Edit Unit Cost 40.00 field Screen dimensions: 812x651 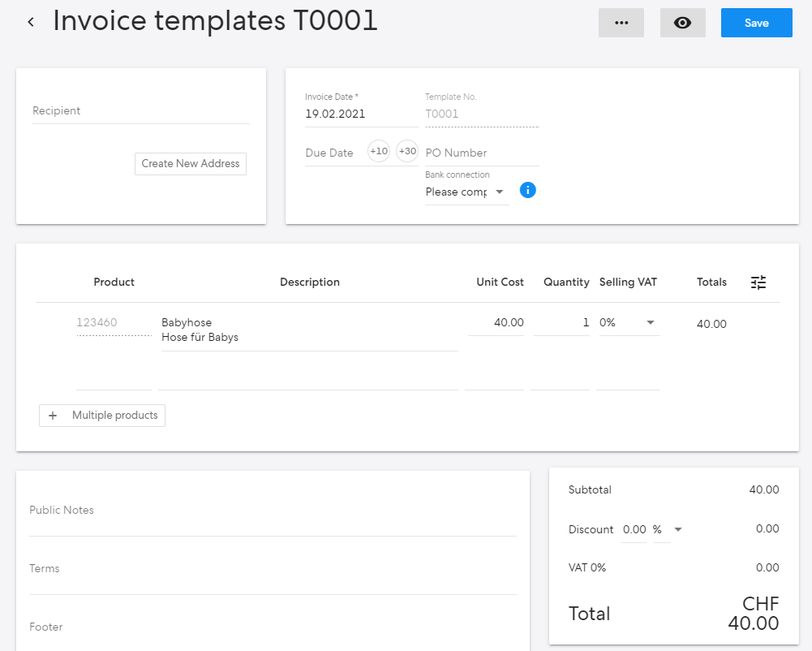[496, 323]
